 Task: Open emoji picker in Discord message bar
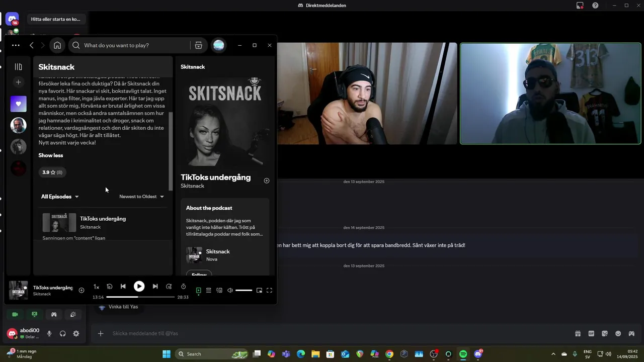(618, 333)
